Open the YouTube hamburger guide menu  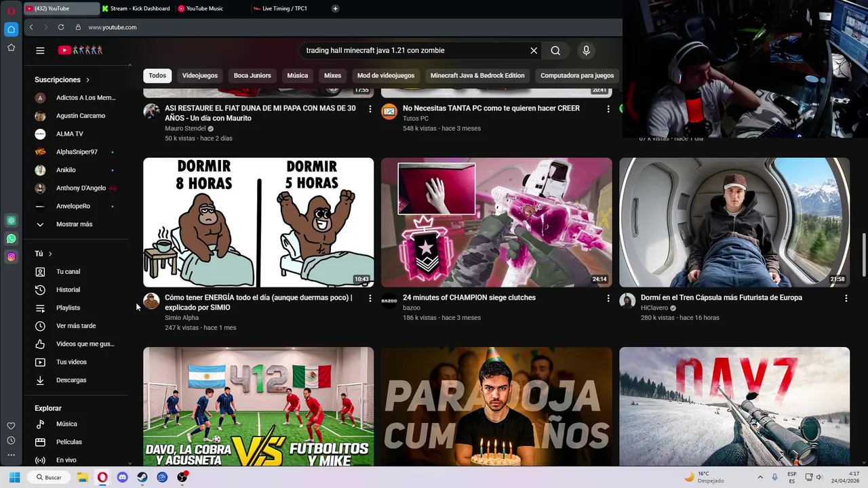coord(40,50)
